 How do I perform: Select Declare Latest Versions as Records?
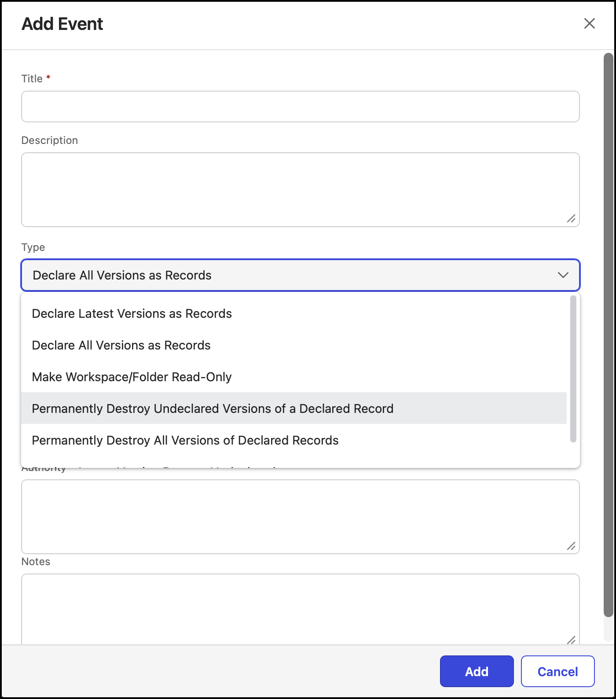[x=294, y=313]
